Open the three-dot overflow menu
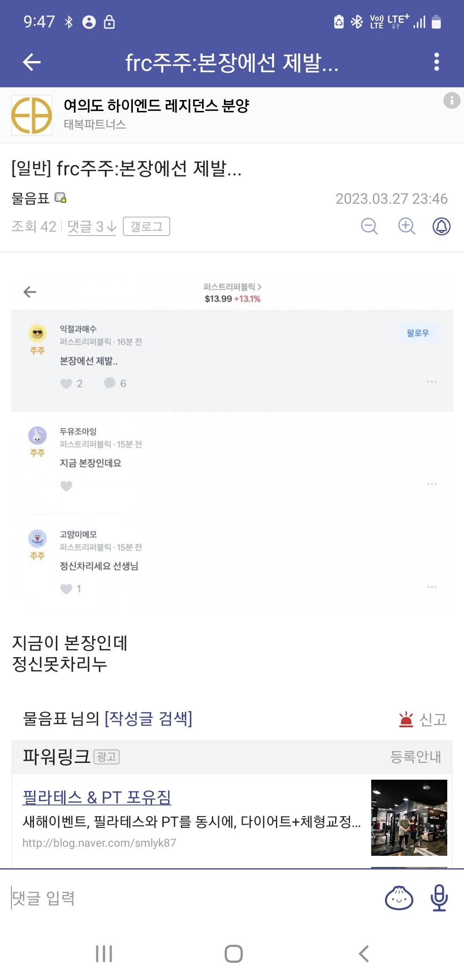The width and height of the screenshot is (464, 980). point(437,62)
